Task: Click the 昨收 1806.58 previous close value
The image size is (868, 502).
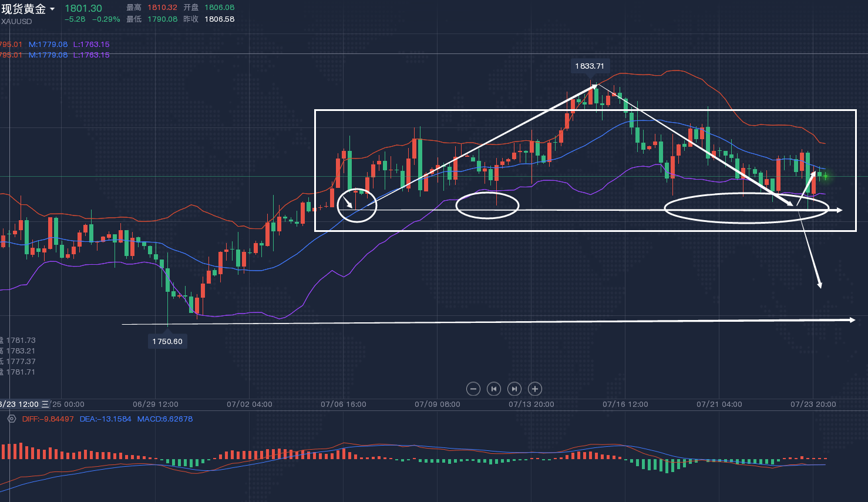Action: pos(219,19)
